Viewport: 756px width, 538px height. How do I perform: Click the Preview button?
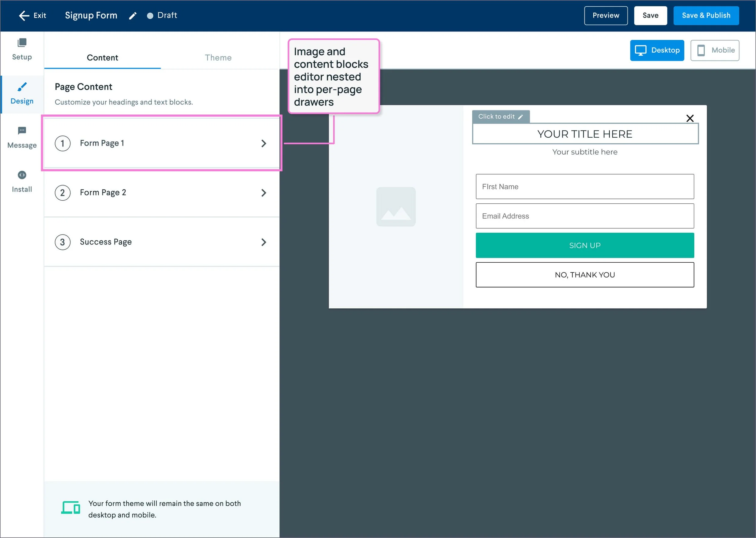pos(605,15)
